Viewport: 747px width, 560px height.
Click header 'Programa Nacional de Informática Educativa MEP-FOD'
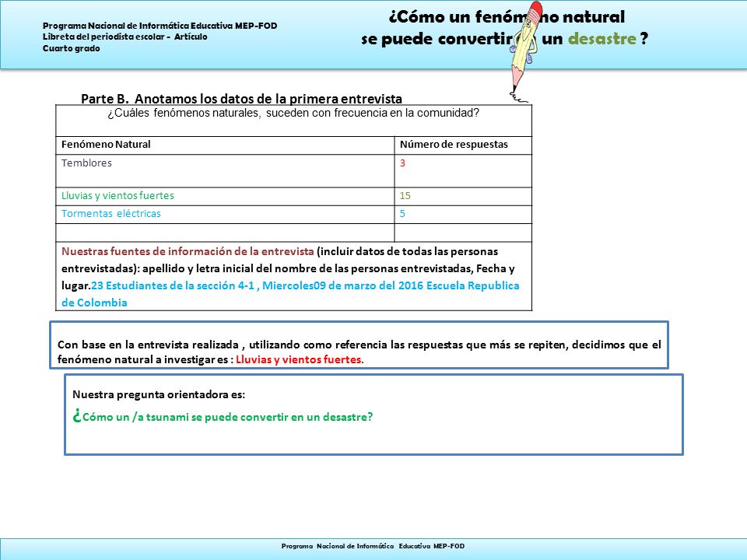point(160,26)
